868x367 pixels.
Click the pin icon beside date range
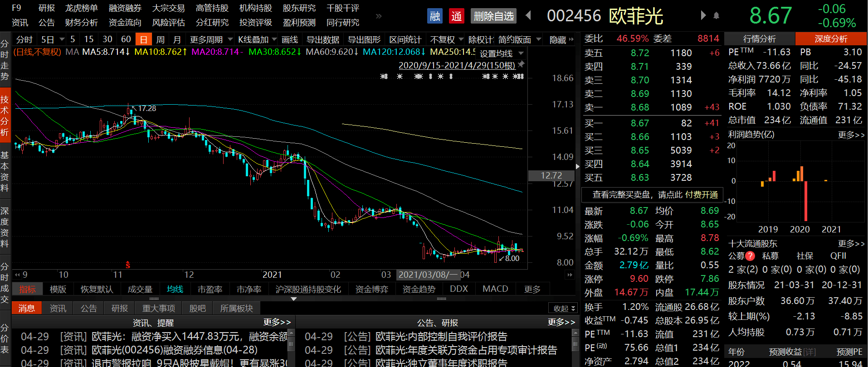click(521, 65)
